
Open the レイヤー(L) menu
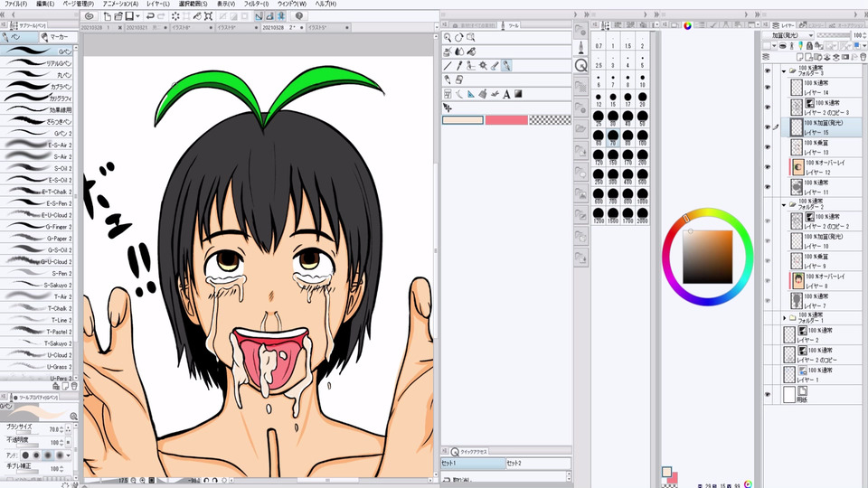click(158, 4)
